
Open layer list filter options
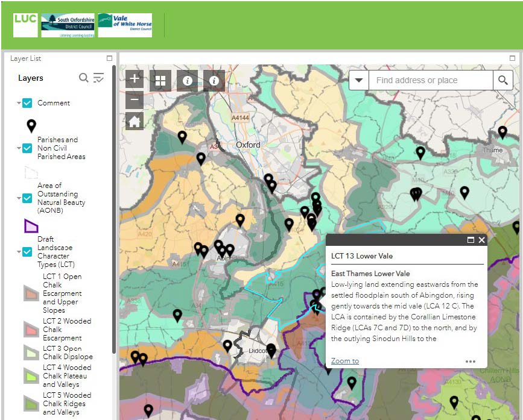(x=99, y=78)
